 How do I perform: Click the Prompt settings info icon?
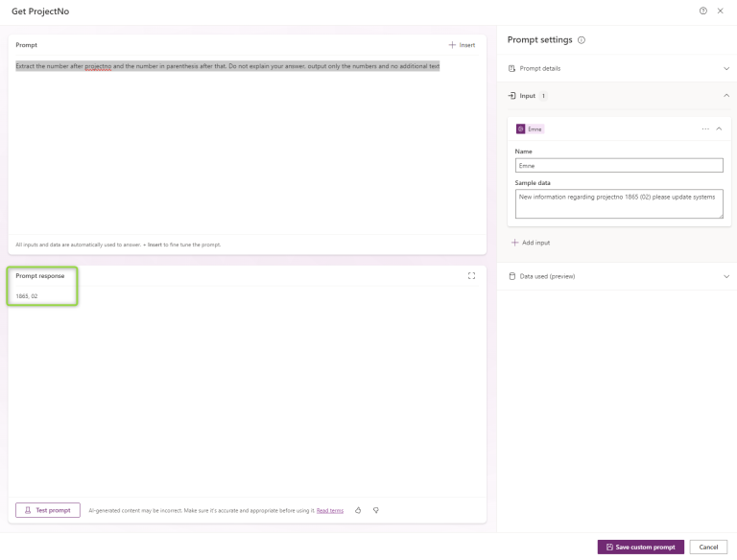582,40
